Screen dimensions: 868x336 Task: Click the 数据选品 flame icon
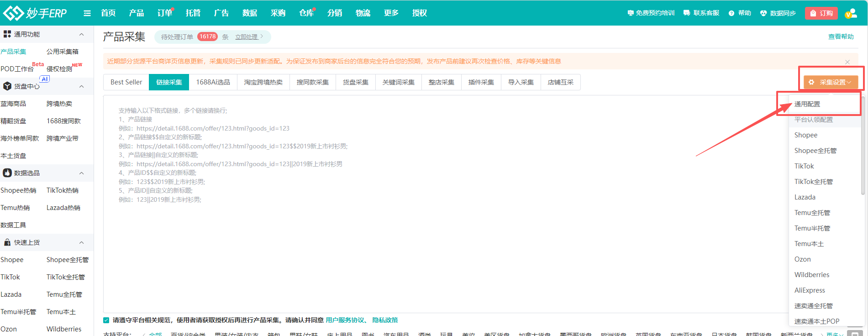coord(7,173)
